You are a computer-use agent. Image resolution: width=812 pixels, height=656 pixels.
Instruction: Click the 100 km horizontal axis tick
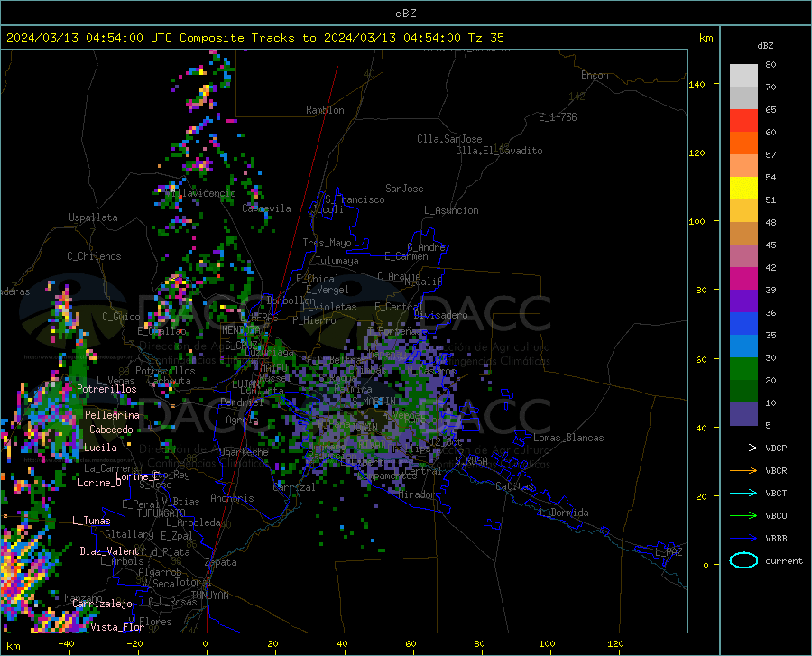click(547, 643)
